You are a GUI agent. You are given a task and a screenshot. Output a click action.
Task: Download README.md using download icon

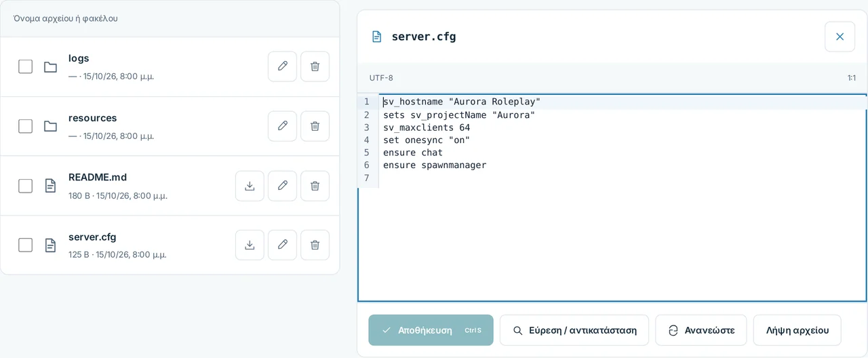click(x=250, y=186)
